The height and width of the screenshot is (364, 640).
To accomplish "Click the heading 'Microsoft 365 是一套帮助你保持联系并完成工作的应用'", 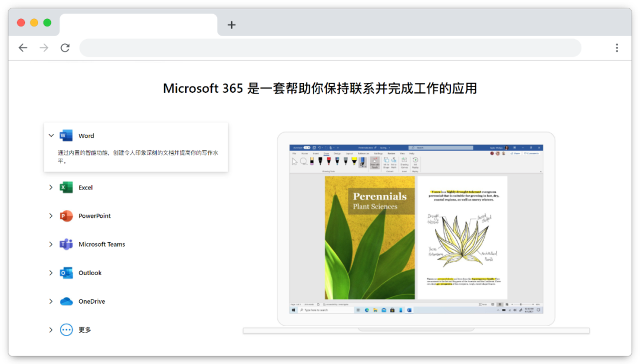I will 320,88.
